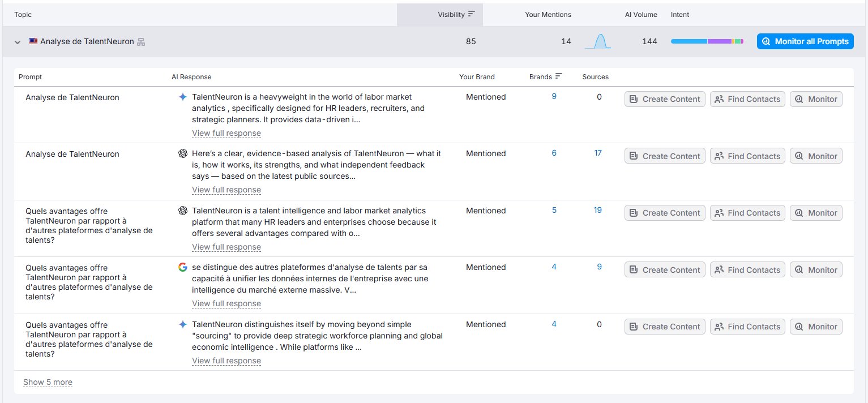Create Content for the Google response row
The width and height of the screenshot is (868, 403).
pos(665,270)
